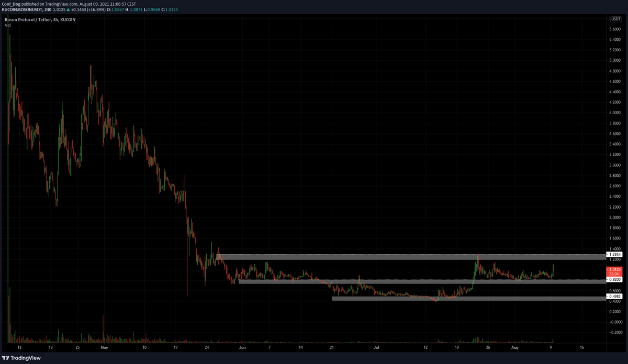Viewport: 628px width, 364px height.
Task: Click the 16 date label on the time axis
Action: (582, 347)
